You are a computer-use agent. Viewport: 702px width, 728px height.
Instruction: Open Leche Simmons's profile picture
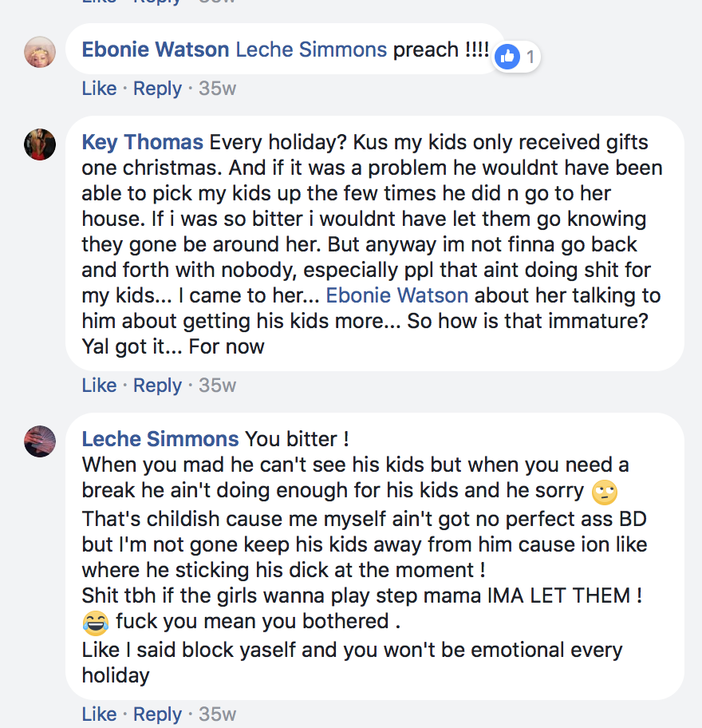40,441
